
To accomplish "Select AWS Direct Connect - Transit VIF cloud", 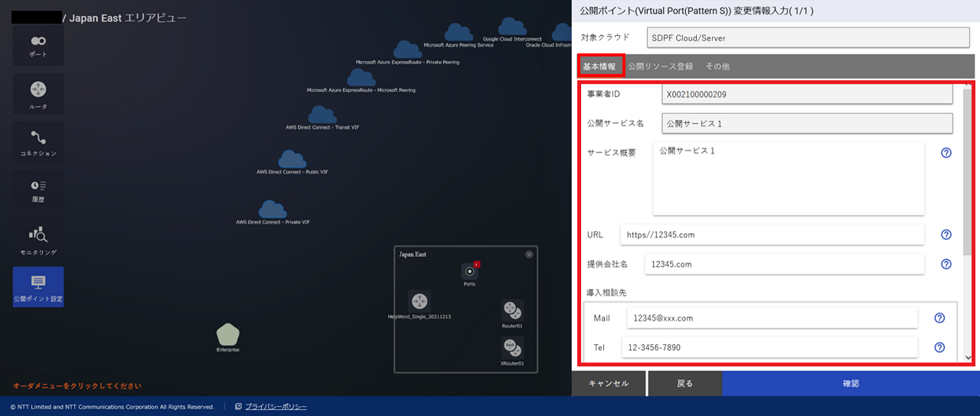I will (x=322, y=115).
